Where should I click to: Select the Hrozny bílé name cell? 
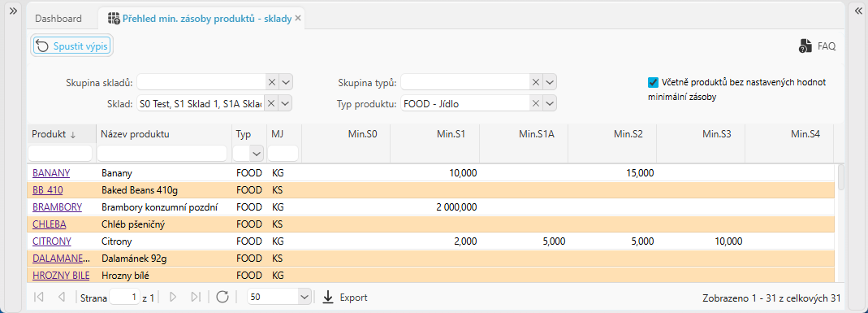pyautogui.click(x=164, y=276)
